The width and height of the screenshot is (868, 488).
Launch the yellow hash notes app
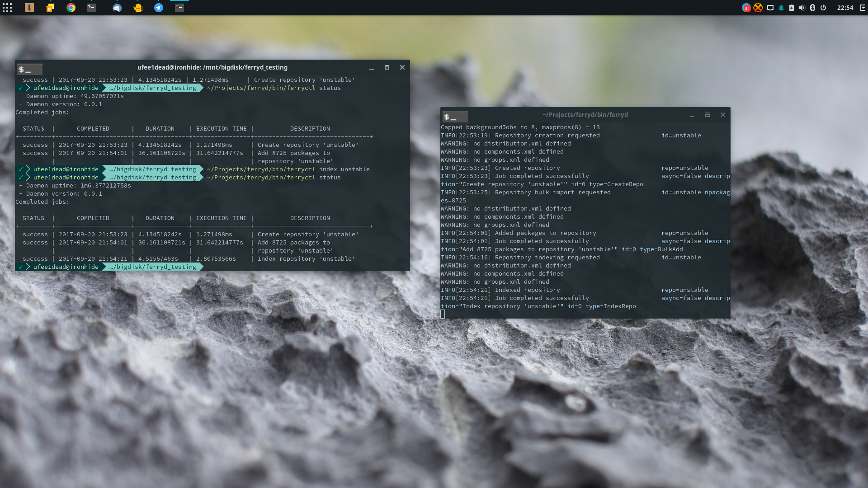coord(50,8)
